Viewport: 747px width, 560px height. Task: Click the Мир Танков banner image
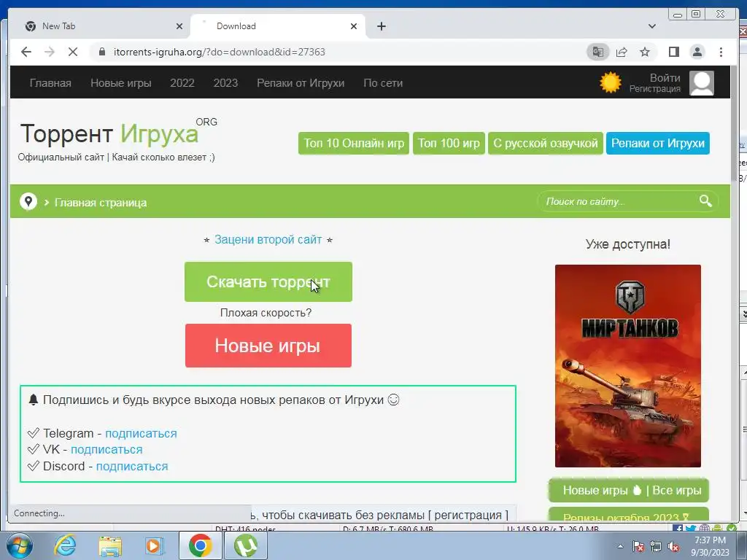[628, 366]
